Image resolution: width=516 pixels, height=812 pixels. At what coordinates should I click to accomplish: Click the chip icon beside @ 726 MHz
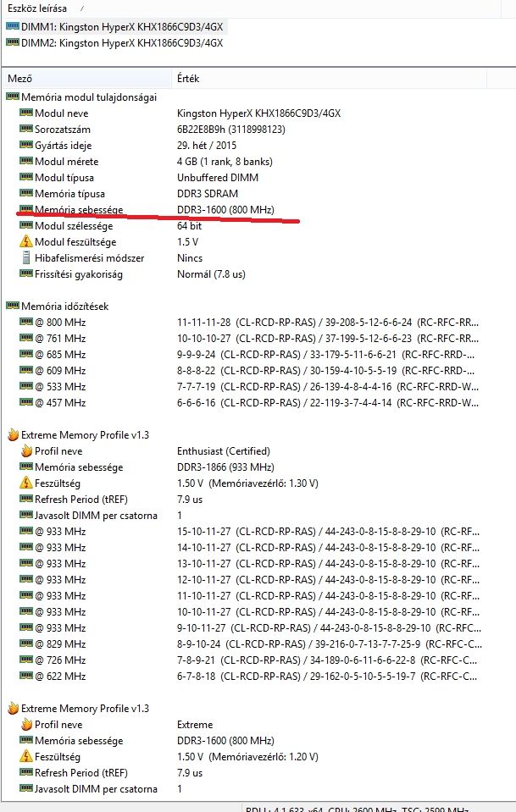[x=26, y=660]
